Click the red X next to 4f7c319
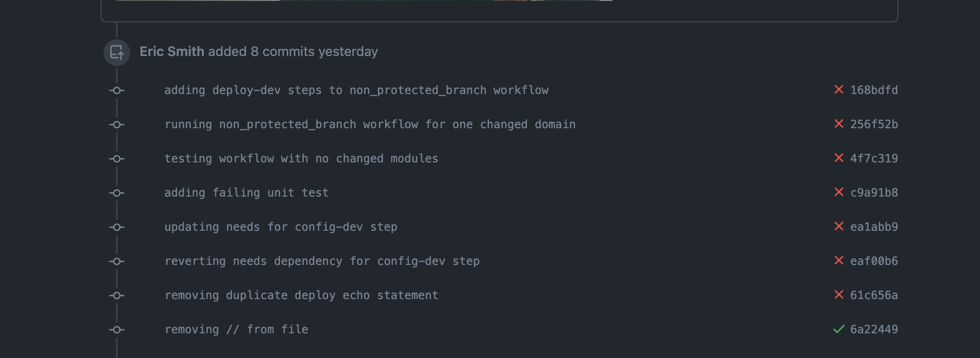Screen dimensions: 980x358 click(x=839, y=159)
